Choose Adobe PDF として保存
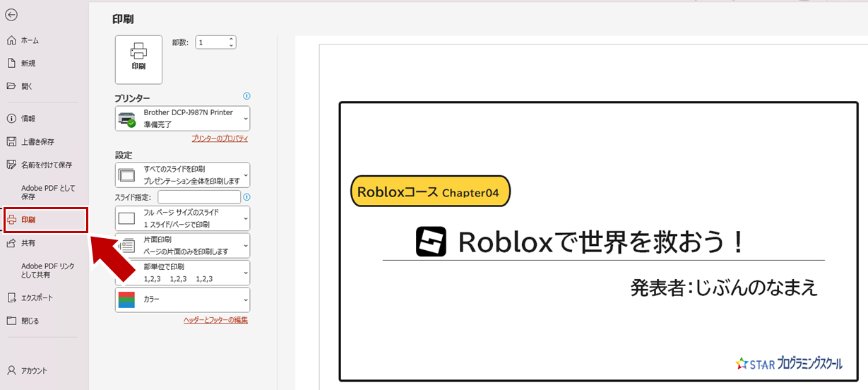868x390 pixels. tap(47, 192)
